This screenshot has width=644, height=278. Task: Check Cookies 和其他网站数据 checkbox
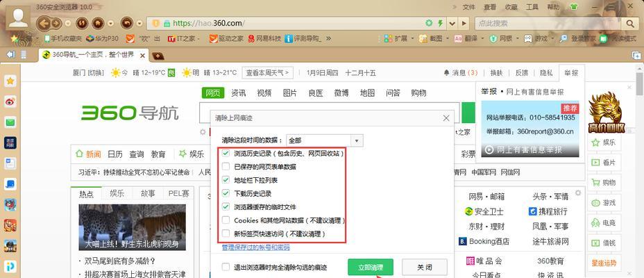(226, 220)
